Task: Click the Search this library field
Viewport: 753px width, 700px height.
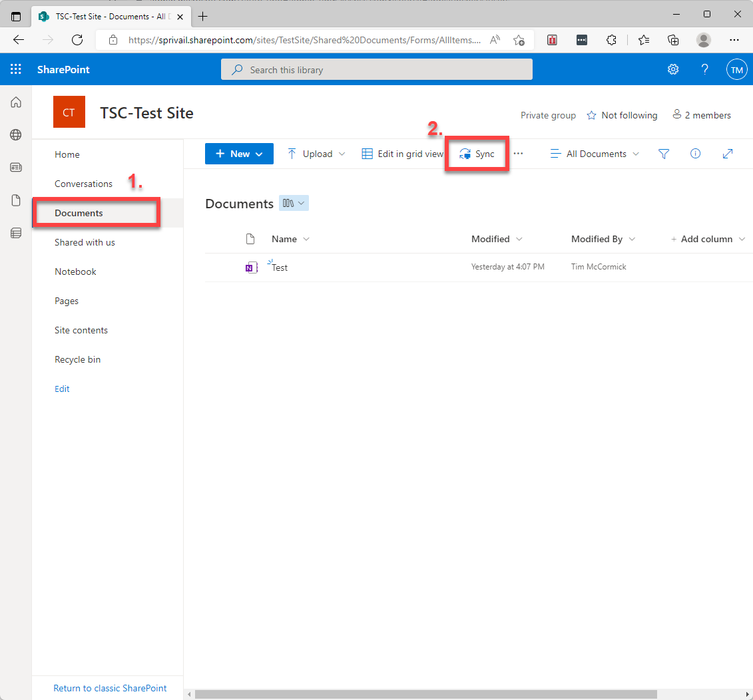Action: pos(376,70)
